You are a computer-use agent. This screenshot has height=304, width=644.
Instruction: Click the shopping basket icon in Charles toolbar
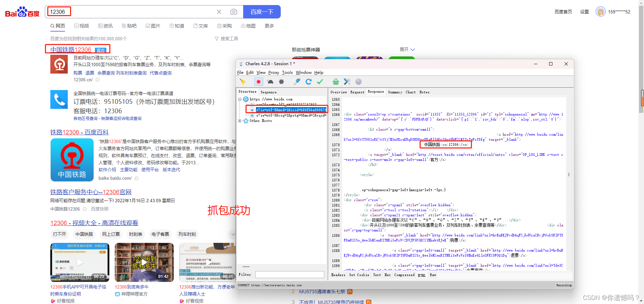click(335, 82)
